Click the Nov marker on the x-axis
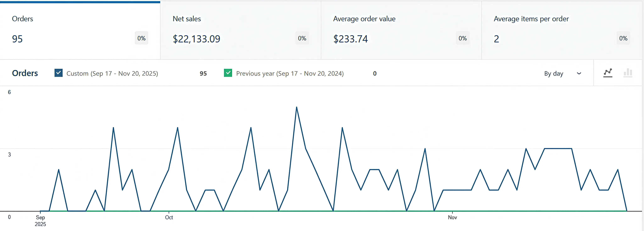This screenshot has height=231, width=644. point(452,217)
